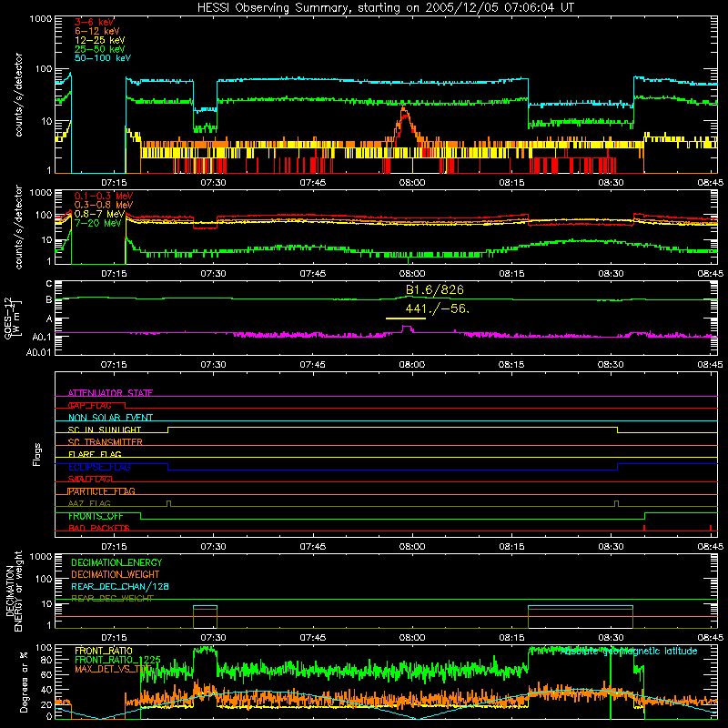This screenshot has height=728, width=728.
Task: Click the magenta GOES bump near 08:00
Action: pos(407,329)
